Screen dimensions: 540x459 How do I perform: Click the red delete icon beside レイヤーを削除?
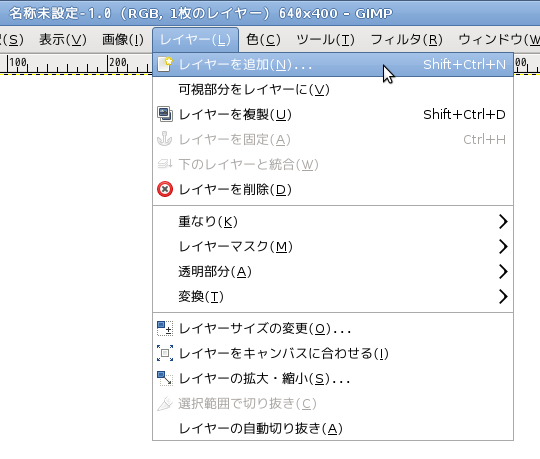click(165, 189)
